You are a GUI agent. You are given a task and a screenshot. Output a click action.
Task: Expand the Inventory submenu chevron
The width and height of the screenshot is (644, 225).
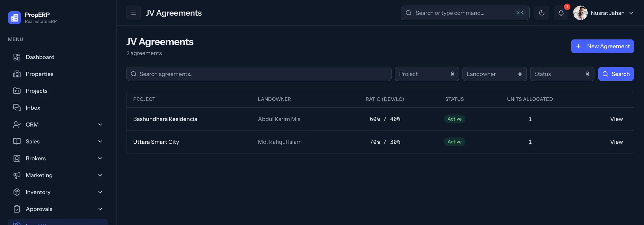pyautogui.click(x=100, y=192)
